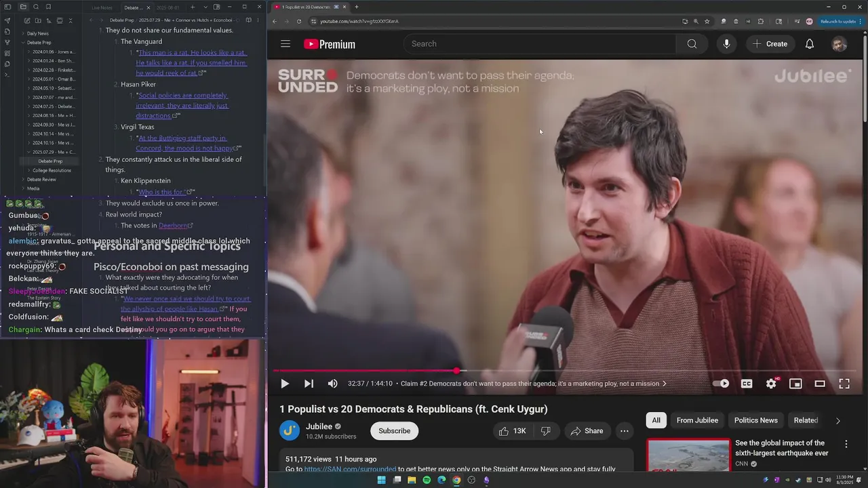Click the red progress bar scrubber
868x488 pixels.
point(457,371)
